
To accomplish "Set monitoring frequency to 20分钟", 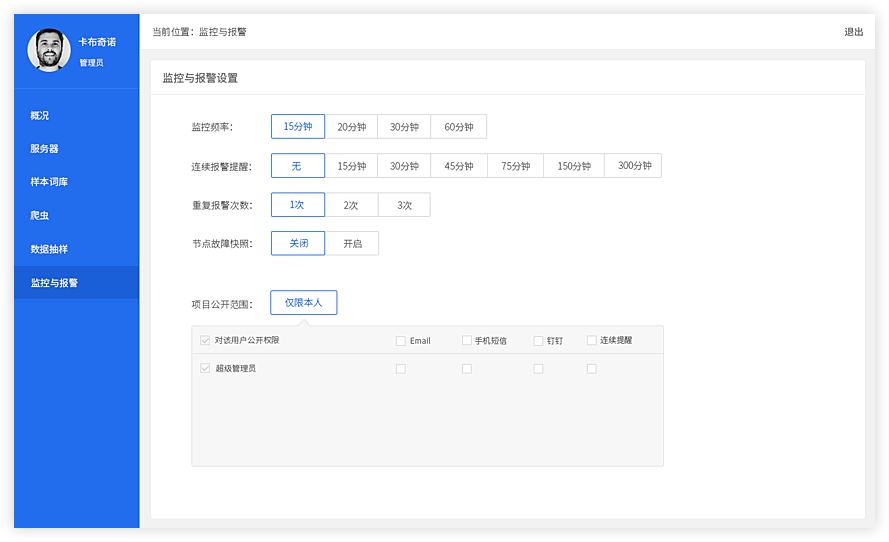I will [351, 127].
